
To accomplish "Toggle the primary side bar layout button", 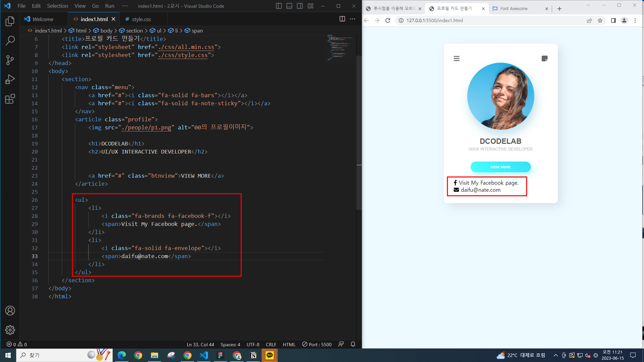I will point(279,6).
